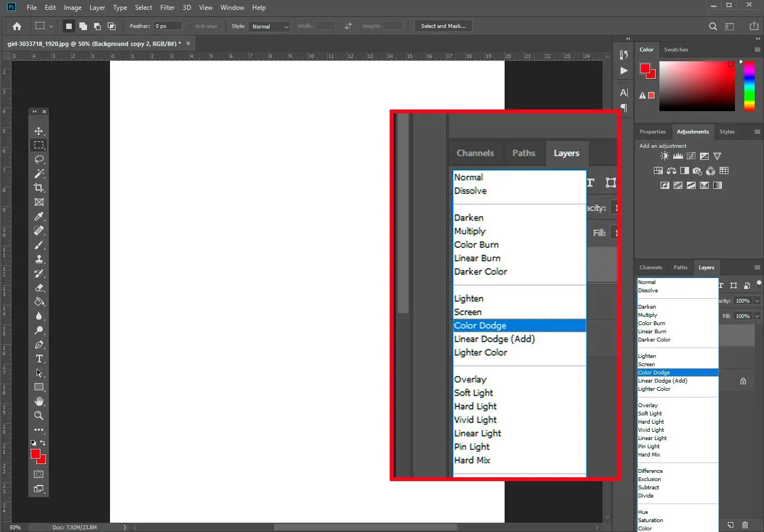
Task: Open the Style dropdown in options bar
Action: 269,26
